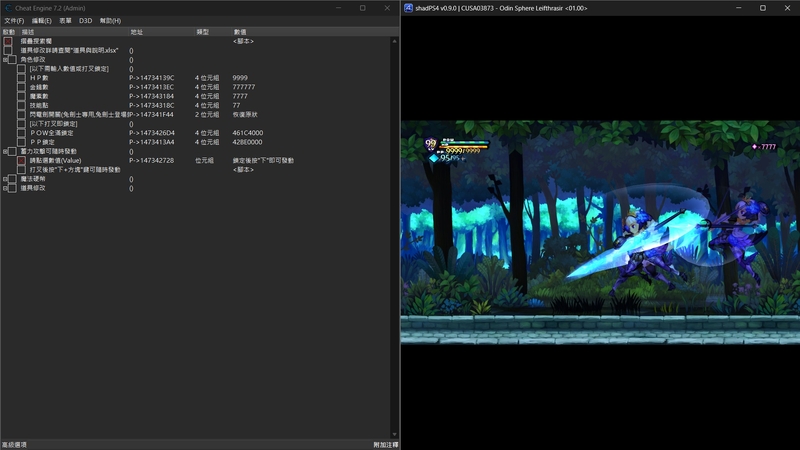Select the address P->14734139C
The image size is (800, 450).
point(152,78)
